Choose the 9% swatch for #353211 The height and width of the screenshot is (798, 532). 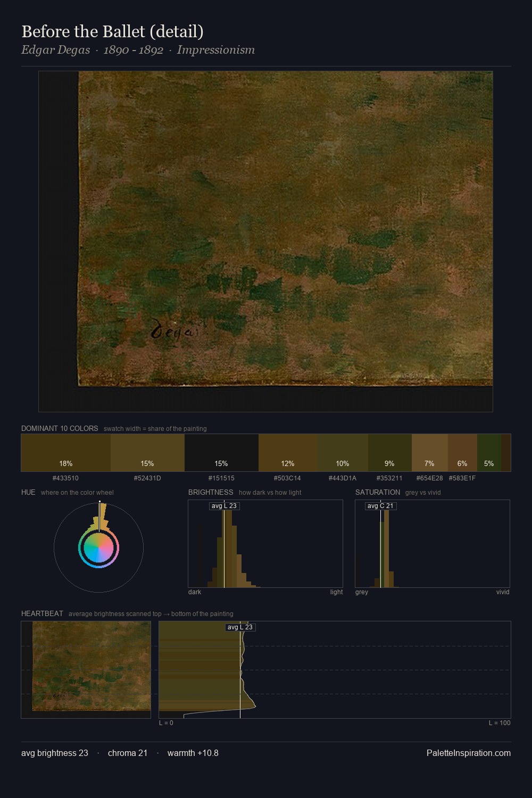[x=390, y=453]
